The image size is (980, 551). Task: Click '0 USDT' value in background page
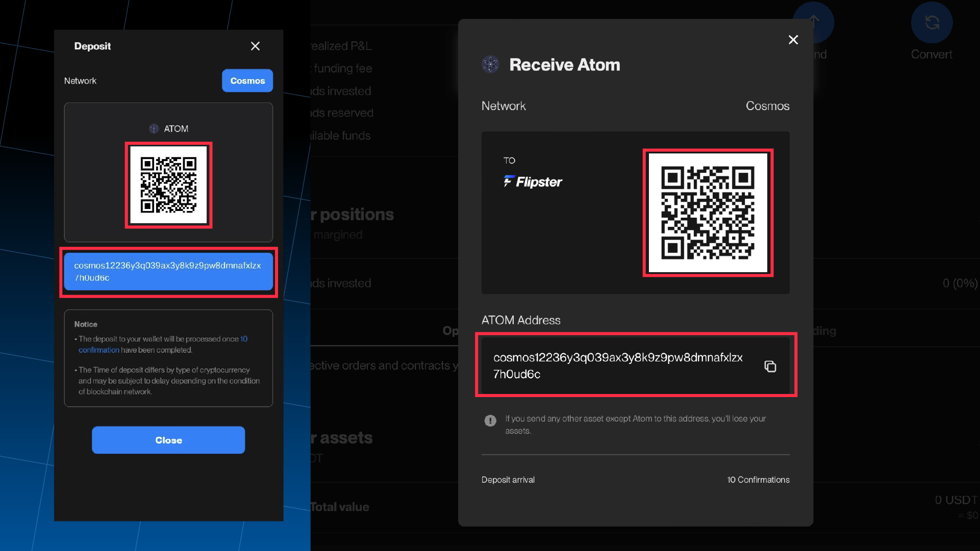tap(956, 500)
